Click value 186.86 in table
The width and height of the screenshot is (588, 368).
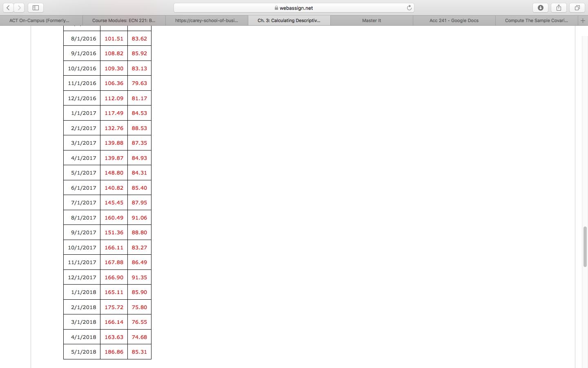114,352
